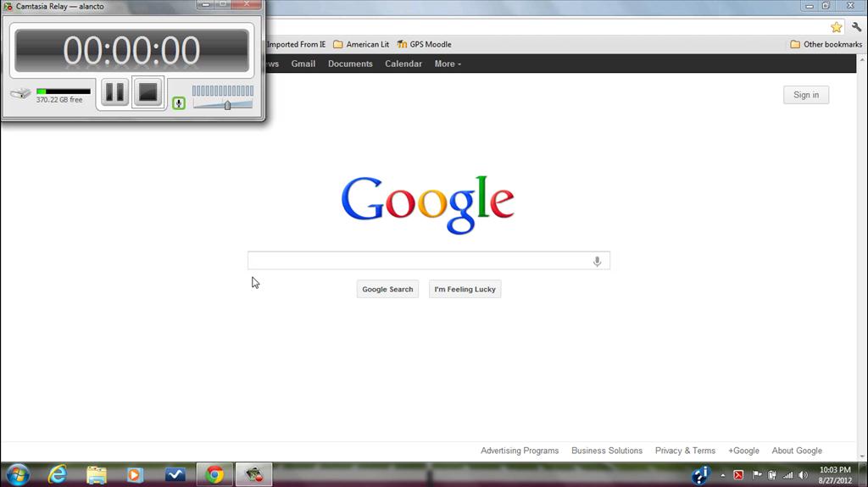Click the power battery tray icon
868x487 pixels.
tap(772, 475)
